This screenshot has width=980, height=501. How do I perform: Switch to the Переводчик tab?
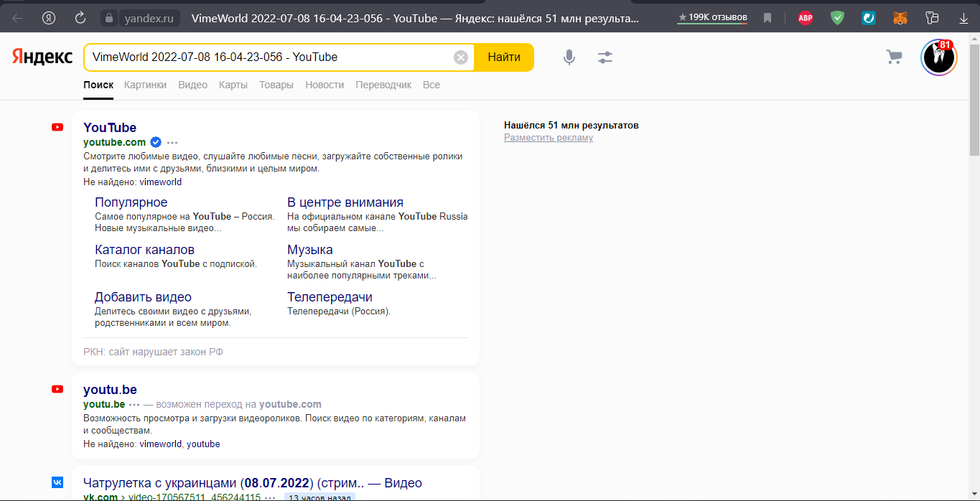(x=383, y=85)
